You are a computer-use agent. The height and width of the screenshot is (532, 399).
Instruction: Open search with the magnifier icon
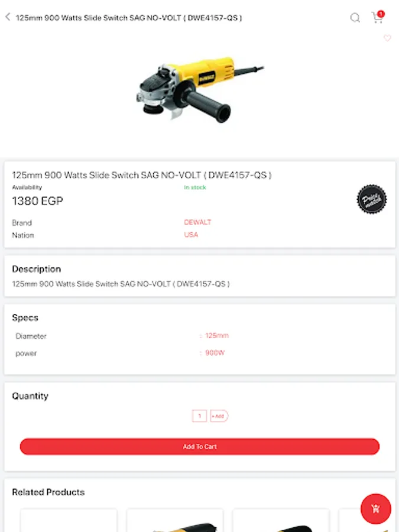[355, 18]
